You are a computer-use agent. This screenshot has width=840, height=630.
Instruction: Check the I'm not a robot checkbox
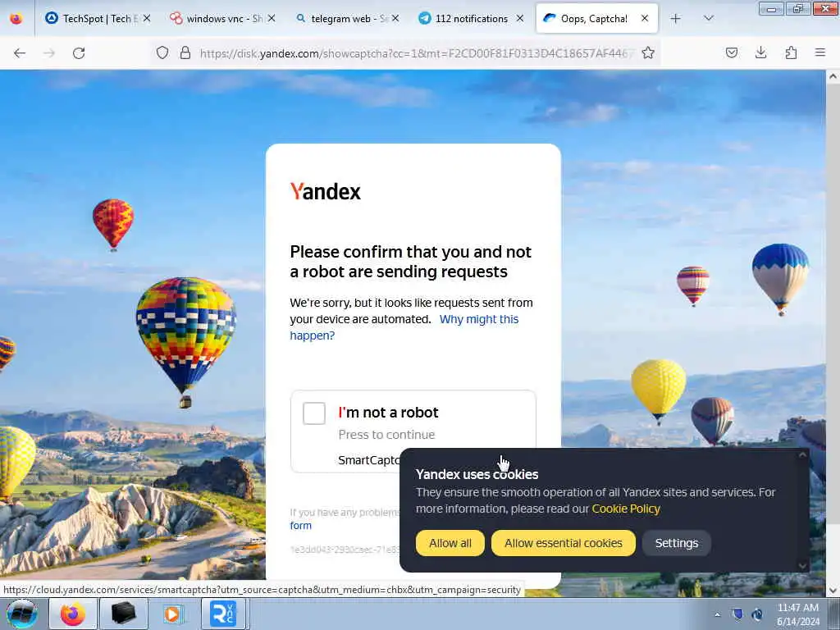pyautogui.click(x=314, y=413)
